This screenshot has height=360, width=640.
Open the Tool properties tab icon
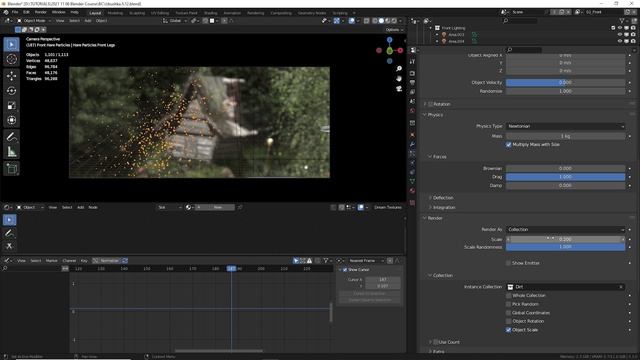click(412, 62)
